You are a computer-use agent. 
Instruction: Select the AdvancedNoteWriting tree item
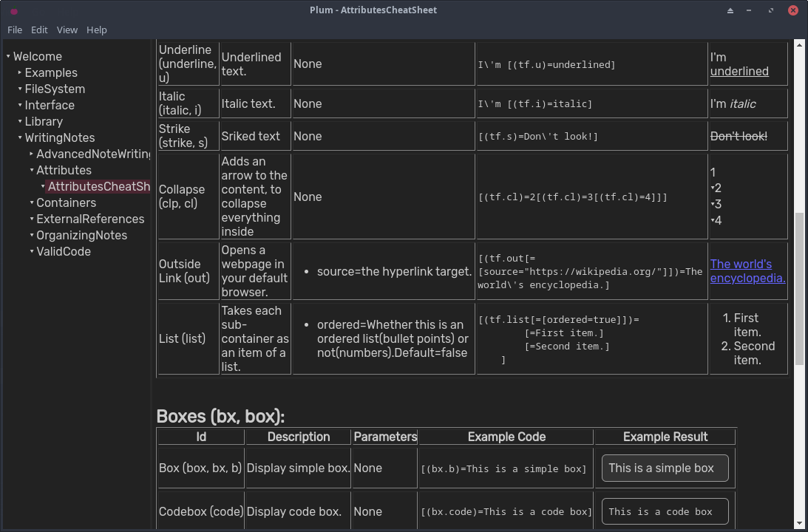[93, 154]
